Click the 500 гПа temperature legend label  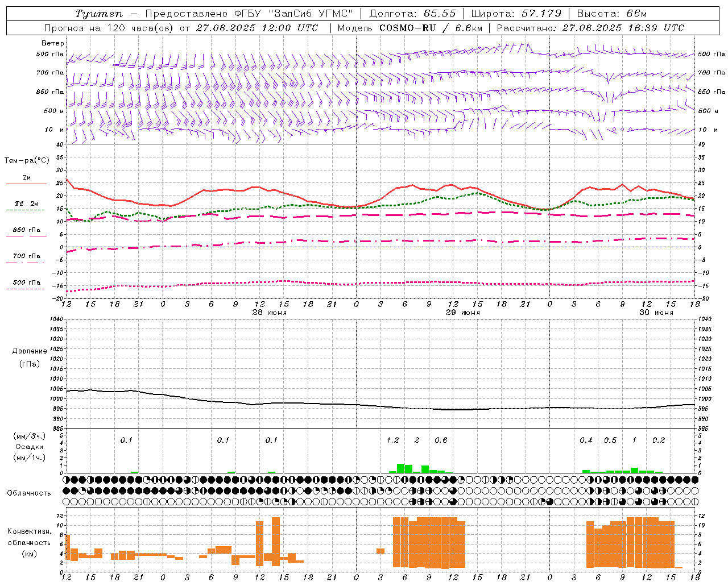(27, 282)
